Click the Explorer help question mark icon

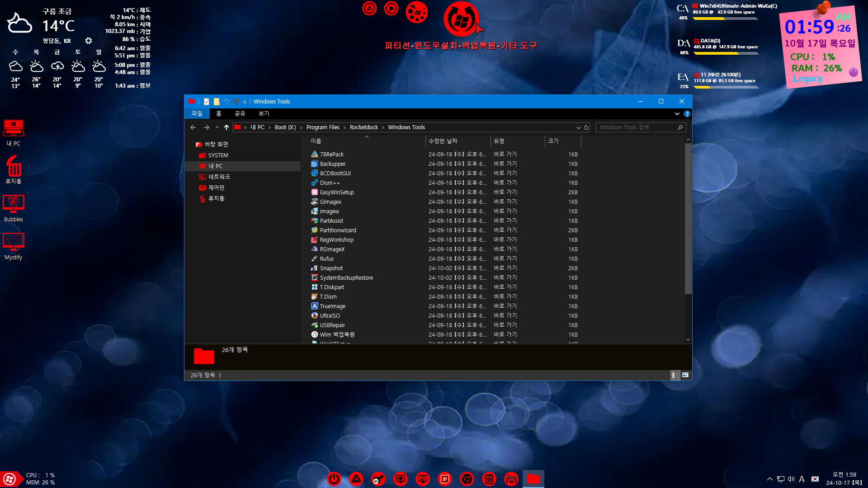tap(687, 114)
